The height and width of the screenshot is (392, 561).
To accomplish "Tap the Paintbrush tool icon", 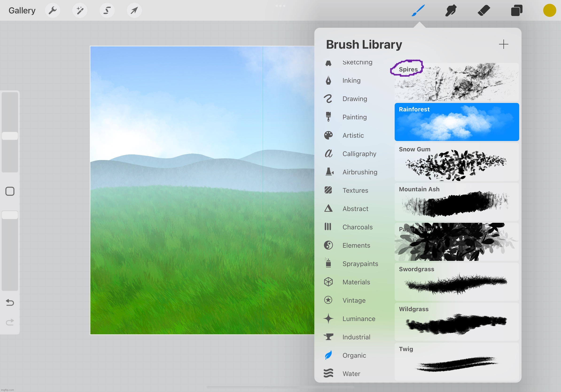I will pyautogui.click(x=418, y=11).
